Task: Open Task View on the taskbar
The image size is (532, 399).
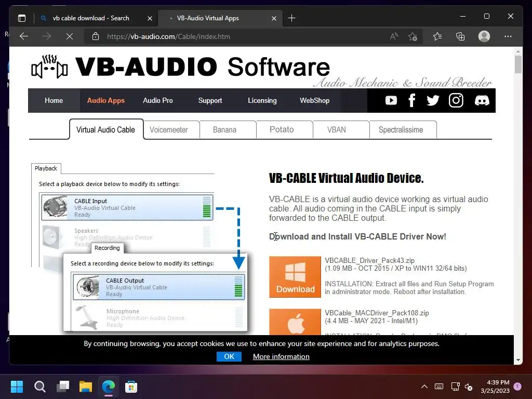Action: pos(63,387)
